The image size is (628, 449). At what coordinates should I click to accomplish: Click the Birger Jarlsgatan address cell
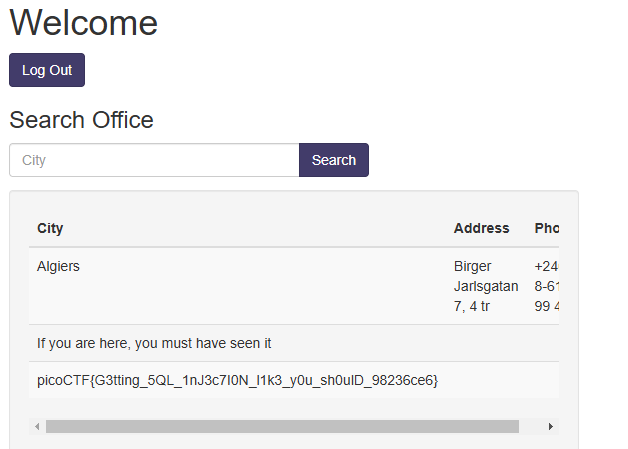coord(486,286)
